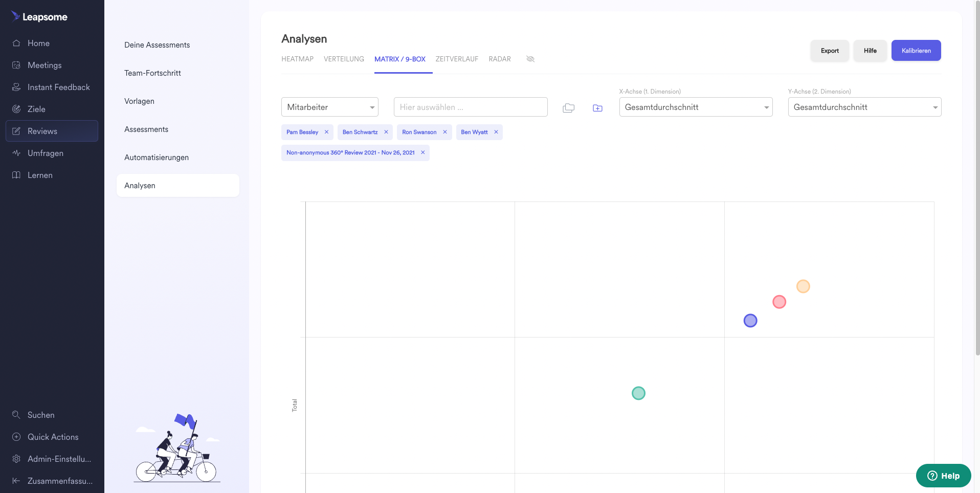Select Analysen in the submenu
Viewport: 980px width, 493px height.
click(178, 185)
